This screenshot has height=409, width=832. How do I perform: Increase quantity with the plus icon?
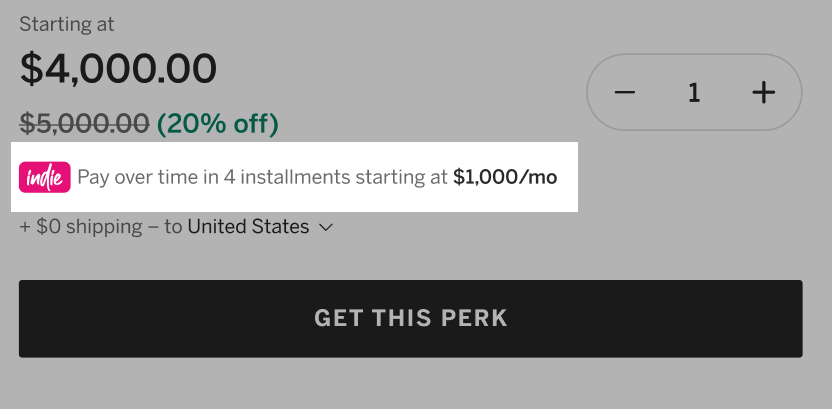point(764,93)
